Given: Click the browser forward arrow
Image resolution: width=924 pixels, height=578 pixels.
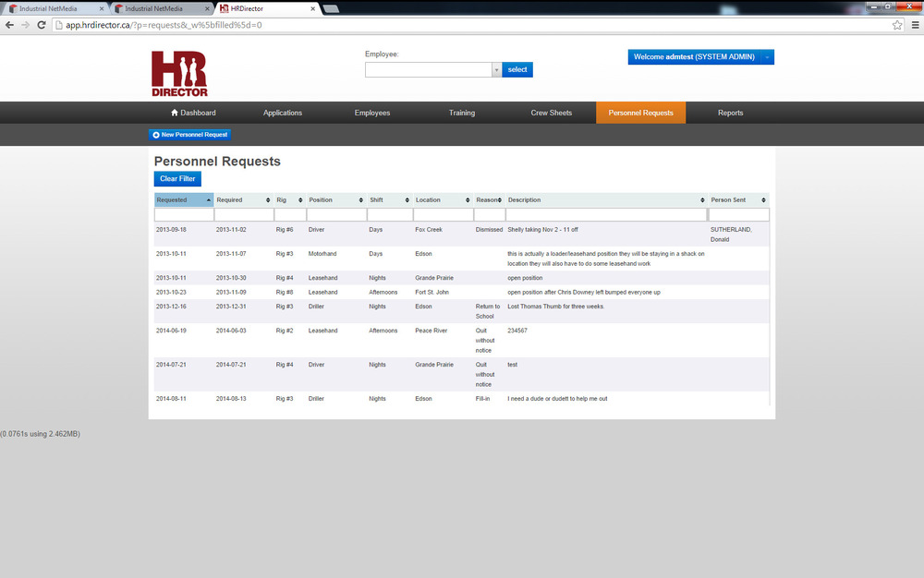Looking at the screenshot, I should click(25, 25).
